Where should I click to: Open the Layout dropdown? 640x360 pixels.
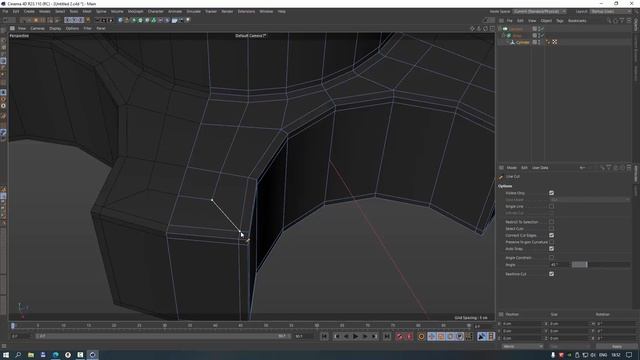[611, 11]
